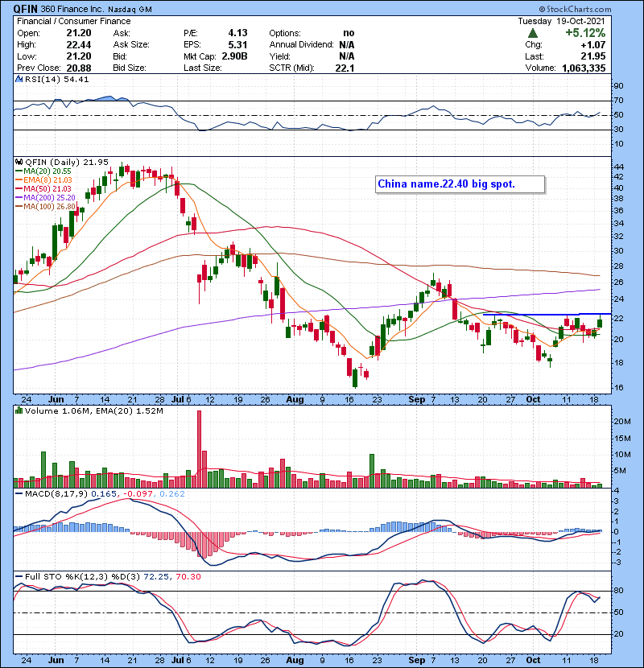Image resolution: width=644 pixels, height=668 pixels.
Task: Click the Volume 1.06M, EMA(20) 1.52M label
Action: 93,410
